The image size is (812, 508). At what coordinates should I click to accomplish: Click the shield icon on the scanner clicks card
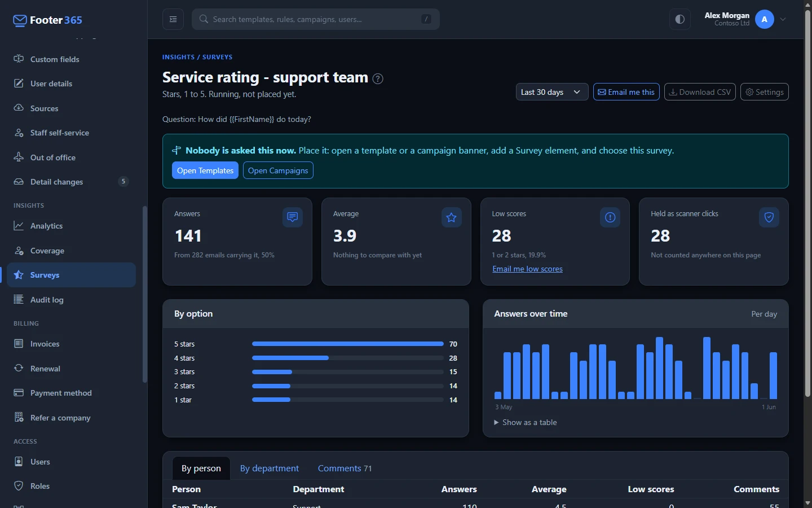click(x=769, y=217)
